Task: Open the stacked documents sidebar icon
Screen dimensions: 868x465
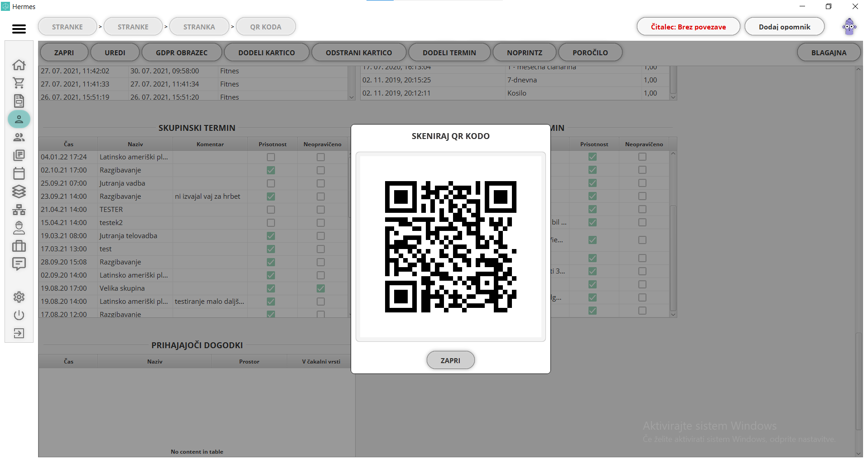Action: pos(19,155)
